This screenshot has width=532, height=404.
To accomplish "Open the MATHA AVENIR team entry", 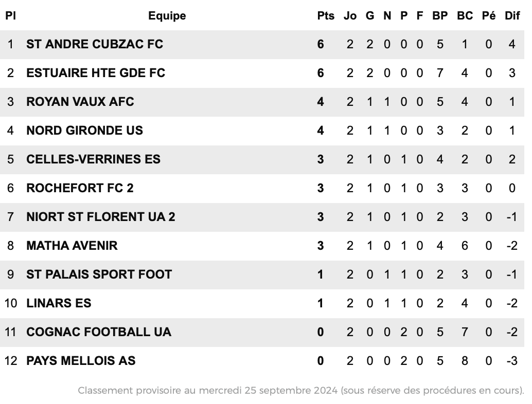I will pyautogui.click(x=72, y=246).
